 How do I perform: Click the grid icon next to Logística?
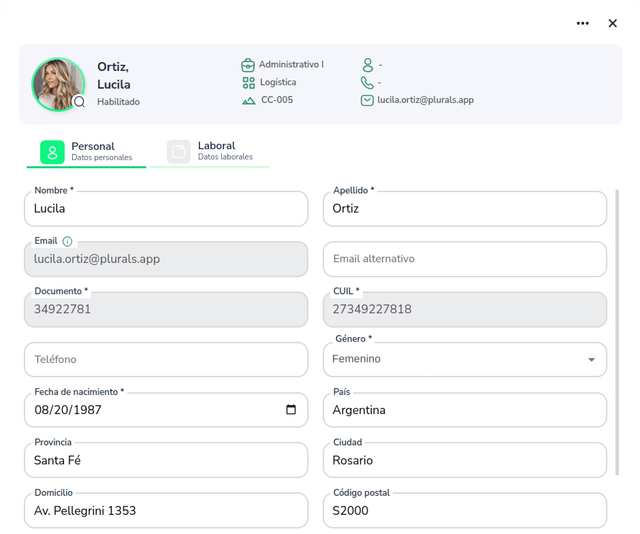tap(248, 83)
